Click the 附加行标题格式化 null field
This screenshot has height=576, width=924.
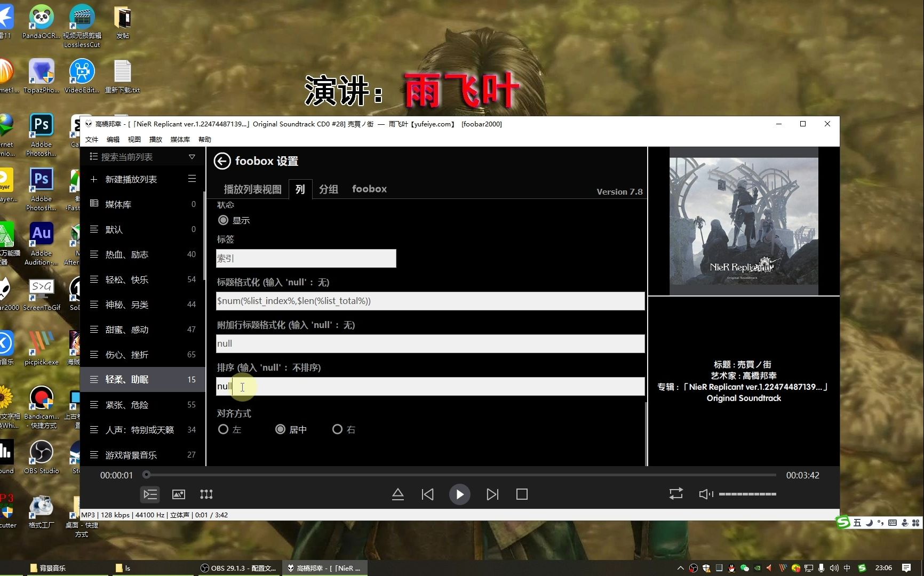pyautogui.click(x=430, y=343)
